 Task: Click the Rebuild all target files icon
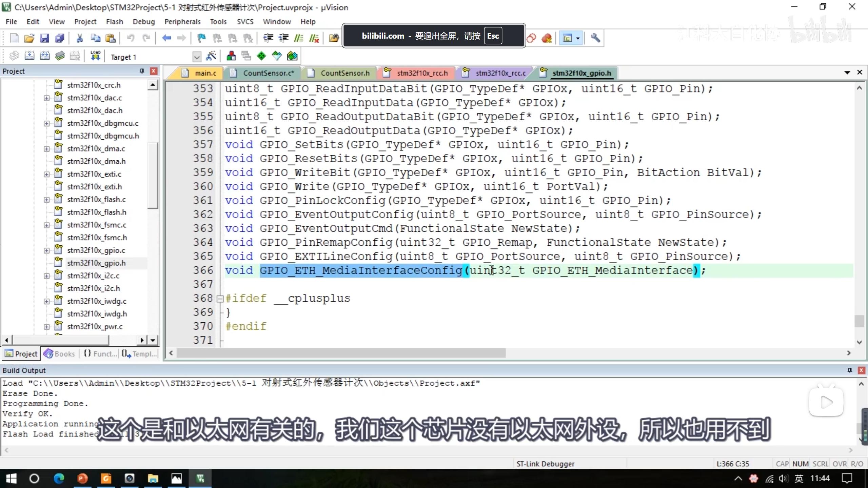pos(45,56)
